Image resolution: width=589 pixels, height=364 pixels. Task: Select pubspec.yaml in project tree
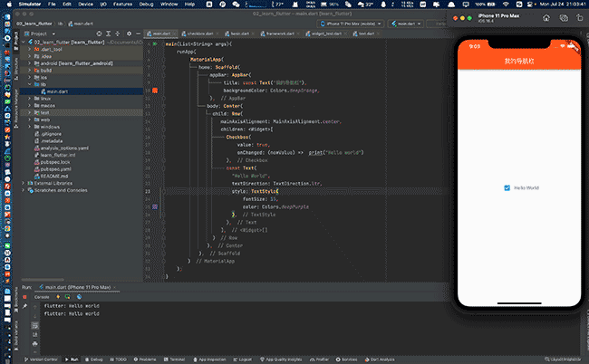pos(55,169)
